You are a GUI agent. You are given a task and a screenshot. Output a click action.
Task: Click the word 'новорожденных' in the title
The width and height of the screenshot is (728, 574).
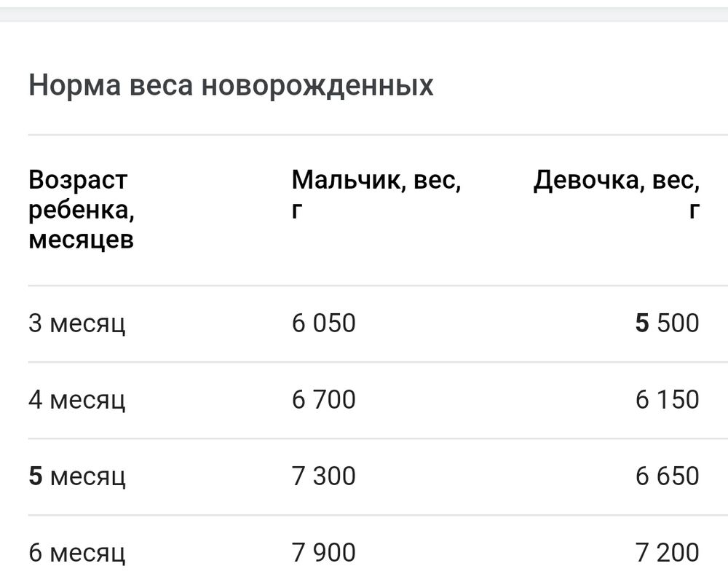coord(317,85)
